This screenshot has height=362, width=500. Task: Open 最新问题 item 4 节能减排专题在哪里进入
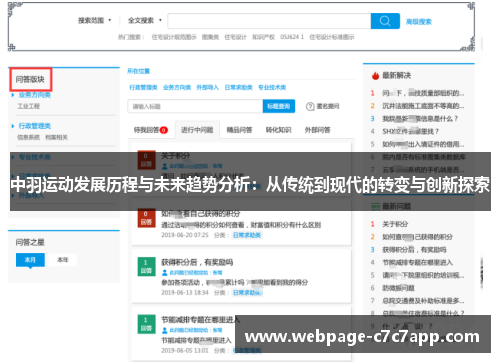[417, 262]
